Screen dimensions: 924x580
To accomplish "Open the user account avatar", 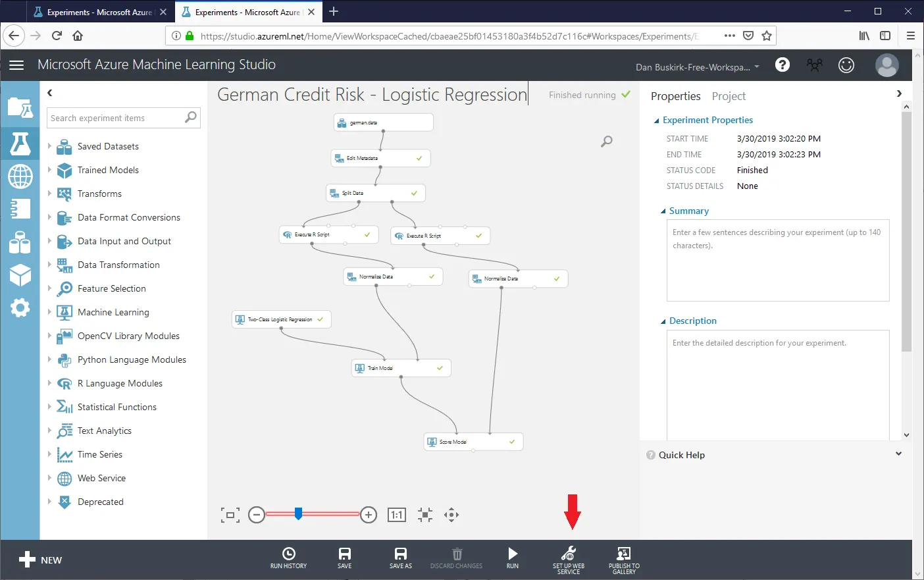I will [887, 65].
